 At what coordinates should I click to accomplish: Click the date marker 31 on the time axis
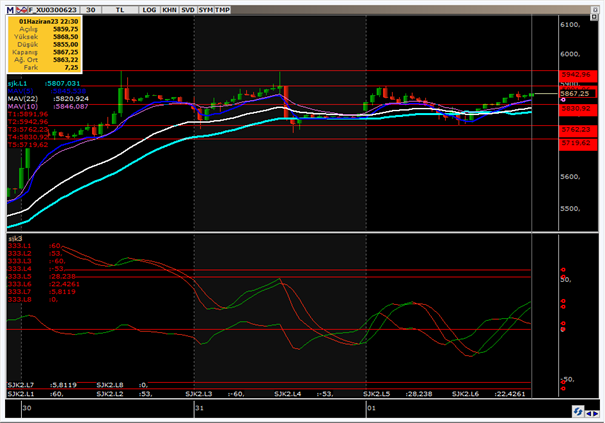199,408
